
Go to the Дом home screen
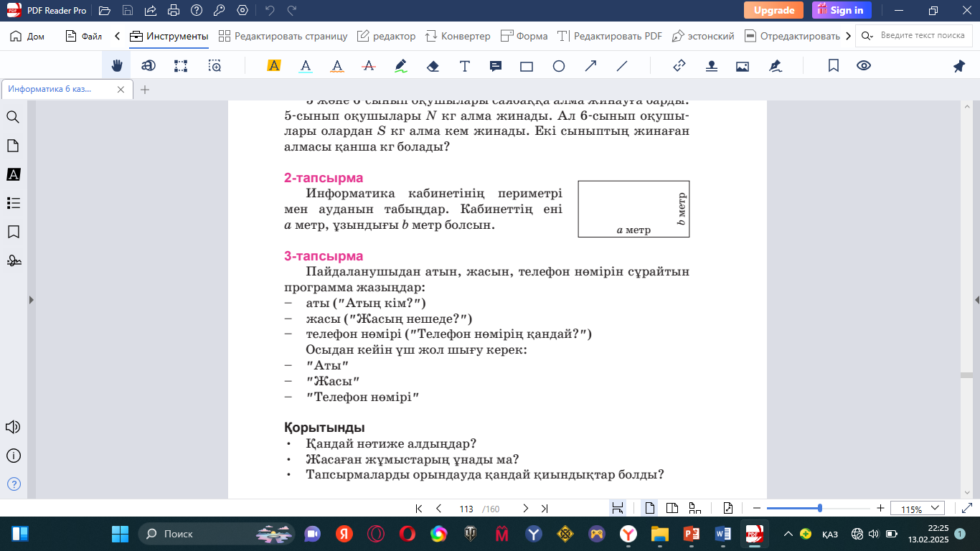(x=27, y=36)
